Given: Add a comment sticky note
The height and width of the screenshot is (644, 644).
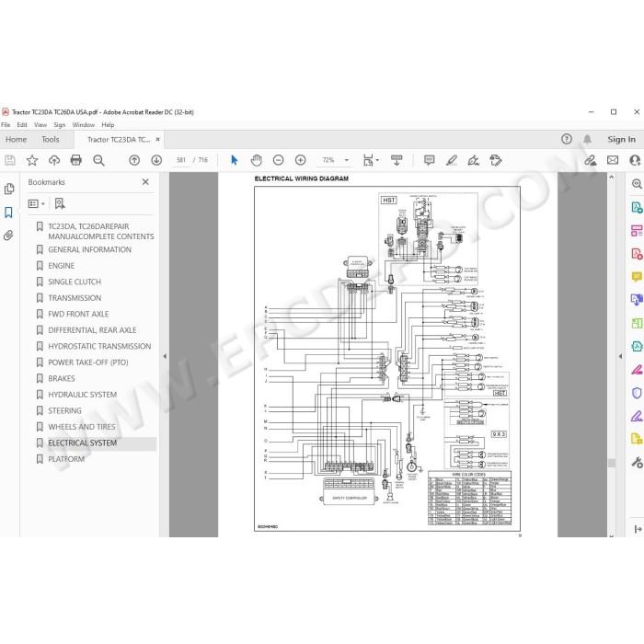Looking at the screenshot, I should click(x=430, y=160).
